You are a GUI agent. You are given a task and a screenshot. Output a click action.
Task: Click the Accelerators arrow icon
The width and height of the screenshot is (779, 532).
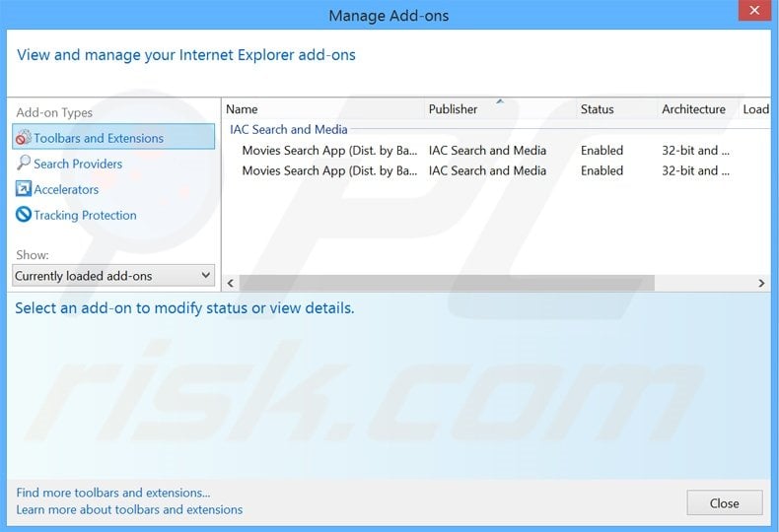coord(24,188)
